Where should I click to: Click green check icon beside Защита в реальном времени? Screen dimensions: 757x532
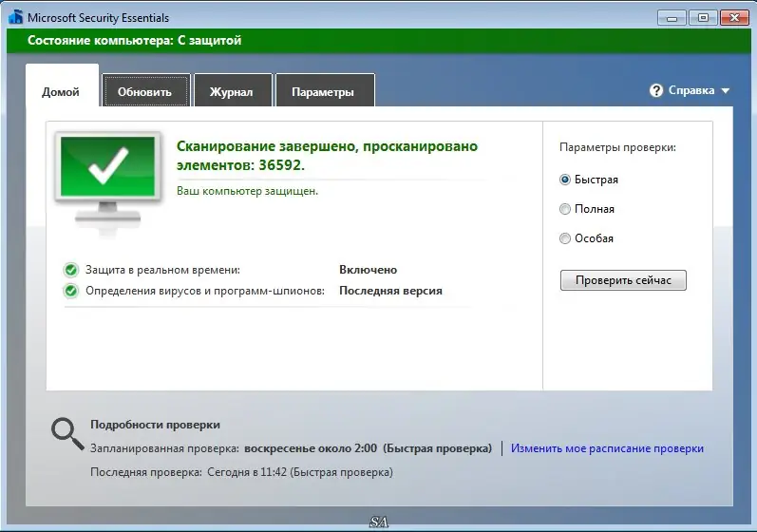coord(71,270)
